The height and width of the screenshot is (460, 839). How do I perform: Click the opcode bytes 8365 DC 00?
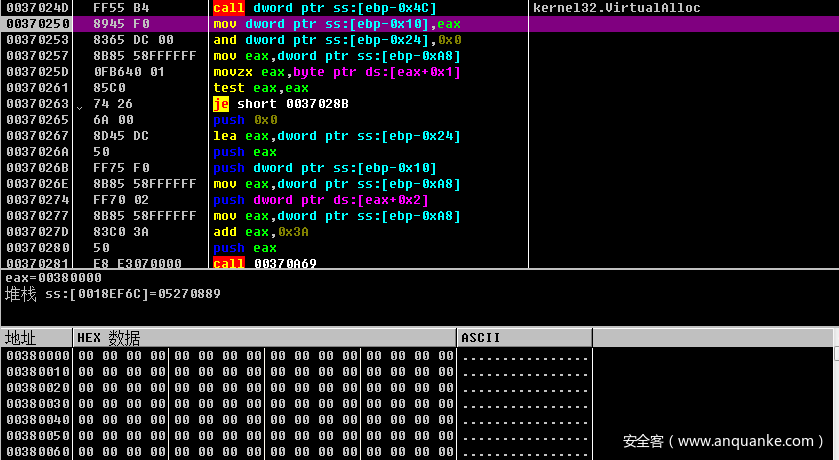[x=134, y=40]
